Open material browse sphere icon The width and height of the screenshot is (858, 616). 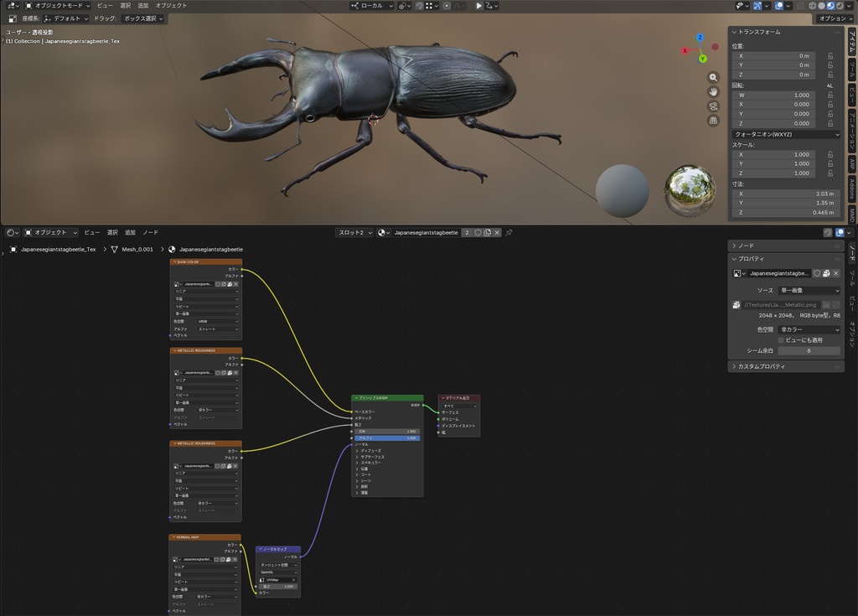pyautogui.click(x=384, y=233)
